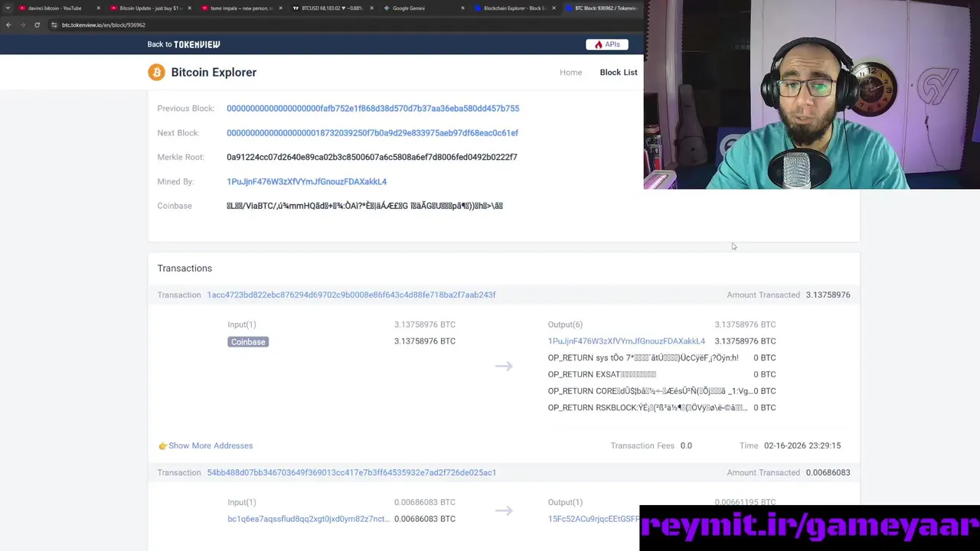980x551 pixels.
Task: Close the tame impala tab
Action: [281, 8]
